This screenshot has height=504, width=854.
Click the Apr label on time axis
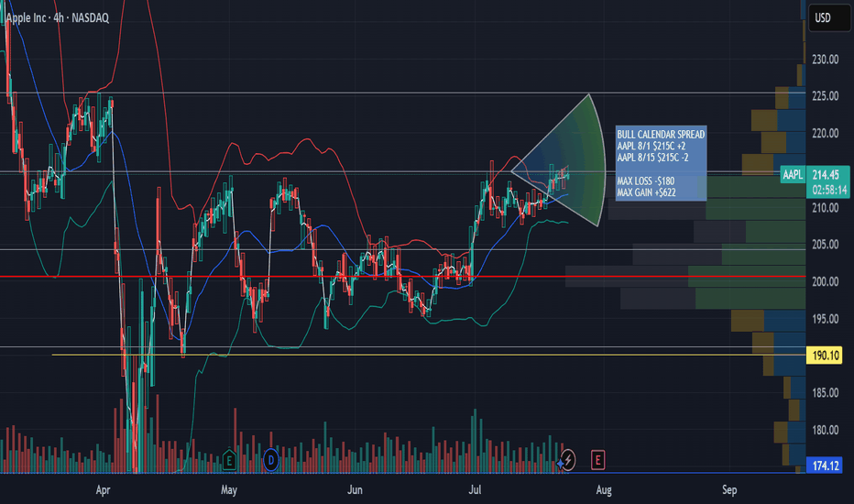(103, 490)
